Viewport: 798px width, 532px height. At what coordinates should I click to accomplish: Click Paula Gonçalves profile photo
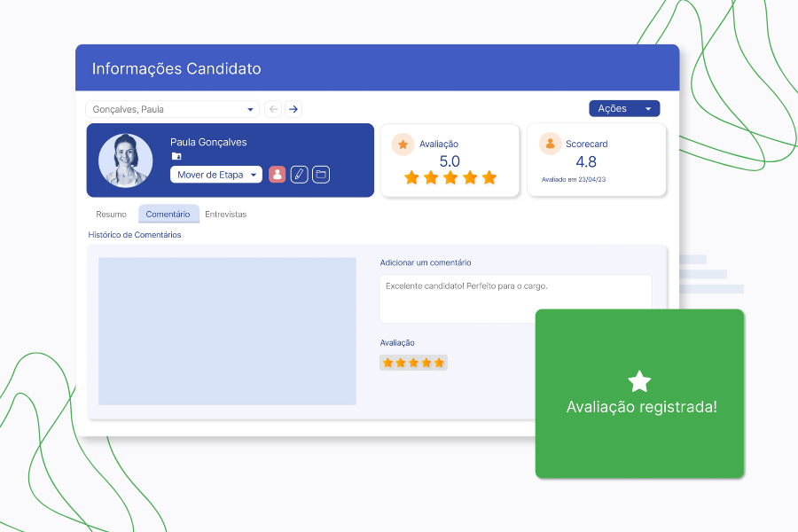126,160
